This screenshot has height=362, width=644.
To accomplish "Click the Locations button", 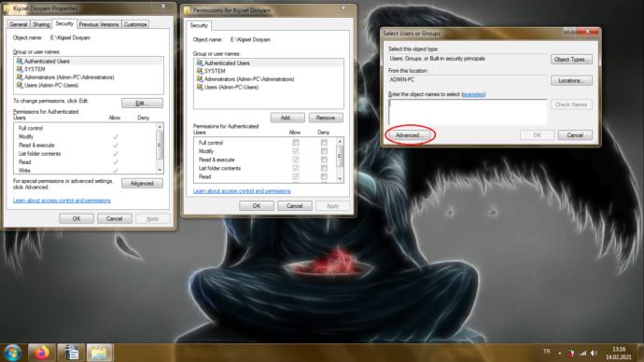I will [x=571, y=80].
